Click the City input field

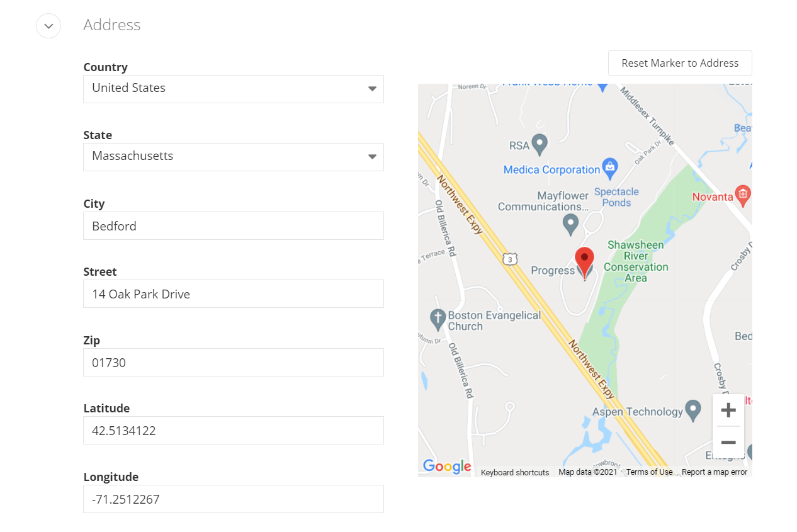point(234,225)
